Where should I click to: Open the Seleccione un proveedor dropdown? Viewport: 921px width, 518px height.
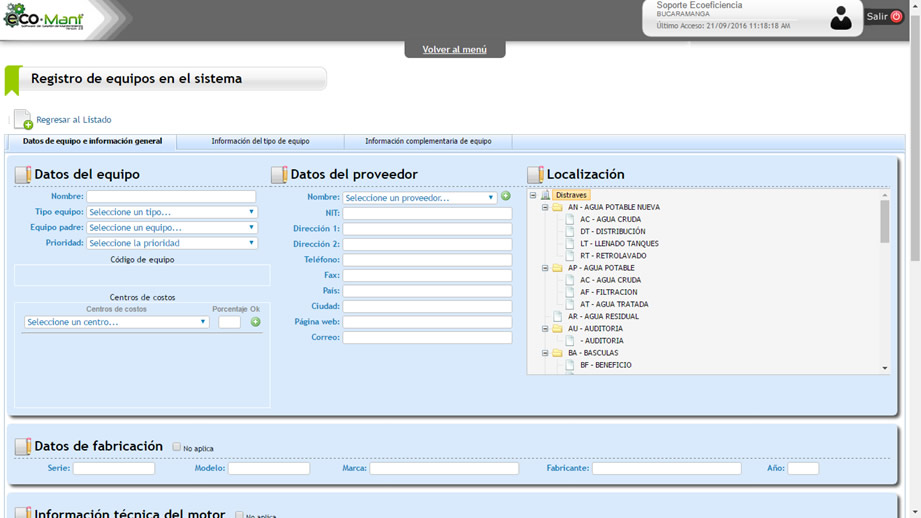pyautogui.click(x=419, y=198)
